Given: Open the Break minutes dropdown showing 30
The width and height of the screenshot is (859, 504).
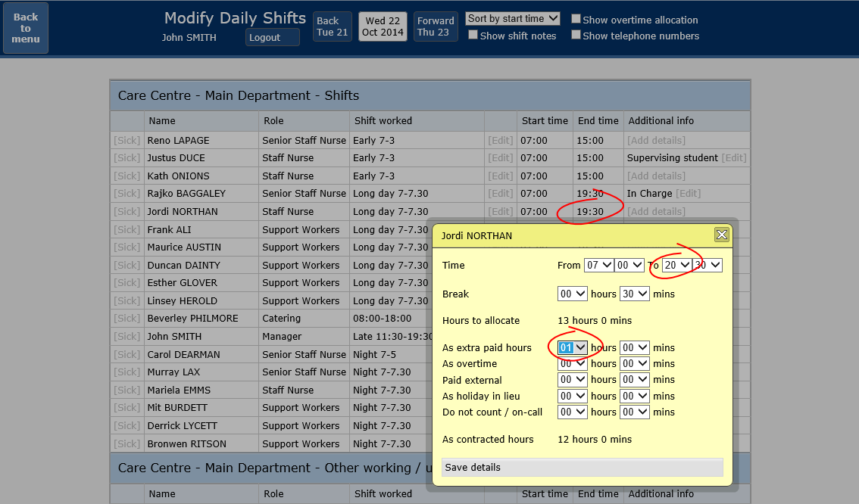Looking at the screenshot, I should 634,294.
